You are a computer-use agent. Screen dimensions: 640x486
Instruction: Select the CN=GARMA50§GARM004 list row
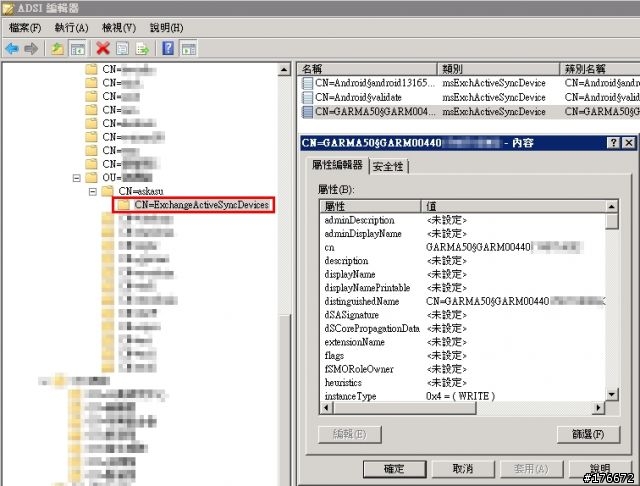coord(469,111)
